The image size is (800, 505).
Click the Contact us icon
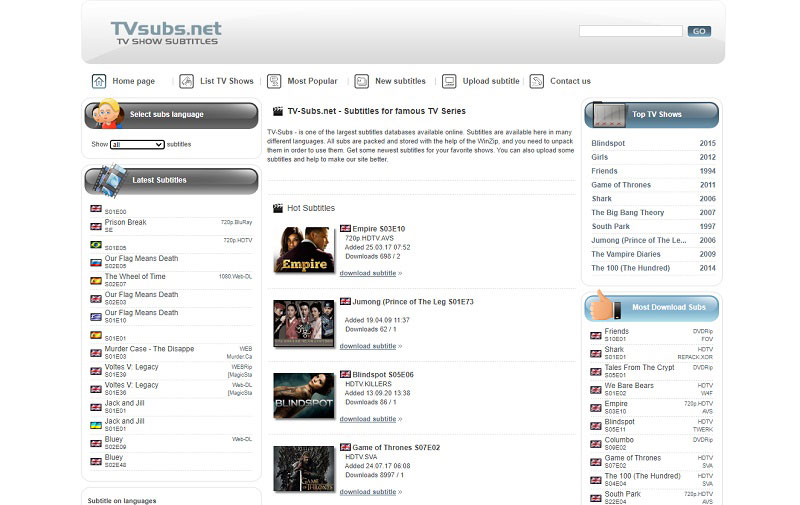click(x=536, y=81)
